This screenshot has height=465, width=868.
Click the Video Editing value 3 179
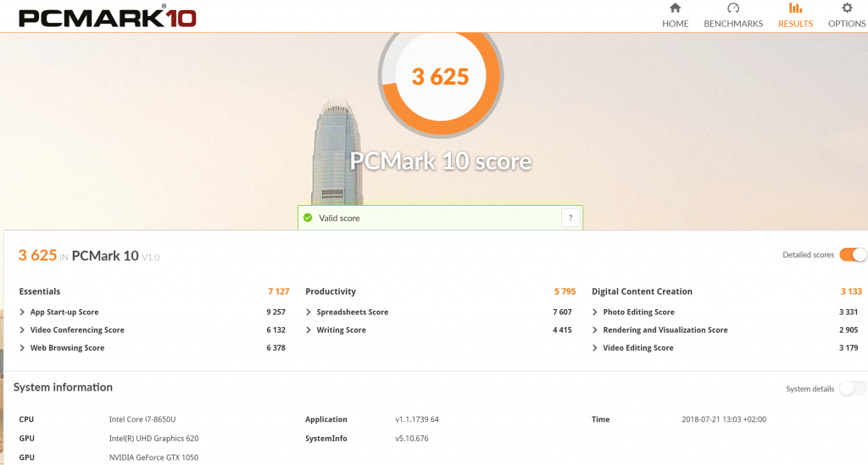point(849,348)
